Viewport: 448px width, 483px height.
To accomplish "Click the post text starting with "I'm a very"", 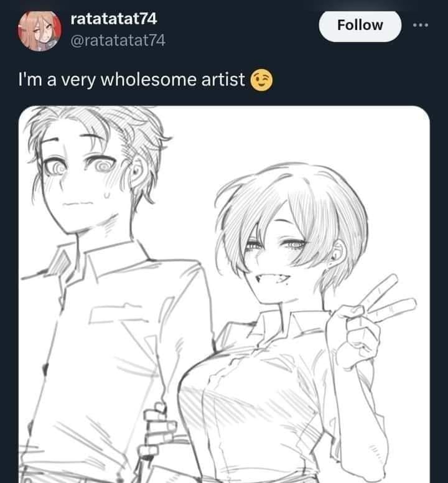I will pyautogui.click(x=131, y=80).
